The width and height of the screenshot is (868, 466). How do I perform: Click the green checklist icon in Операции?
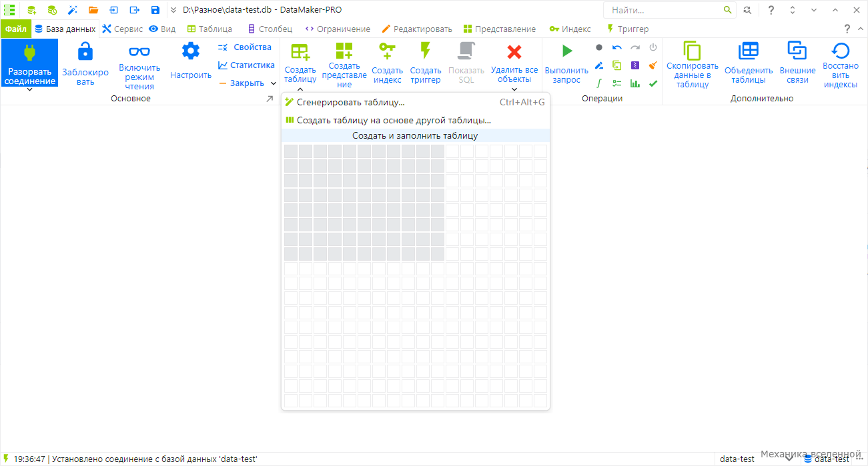(617, 83)
